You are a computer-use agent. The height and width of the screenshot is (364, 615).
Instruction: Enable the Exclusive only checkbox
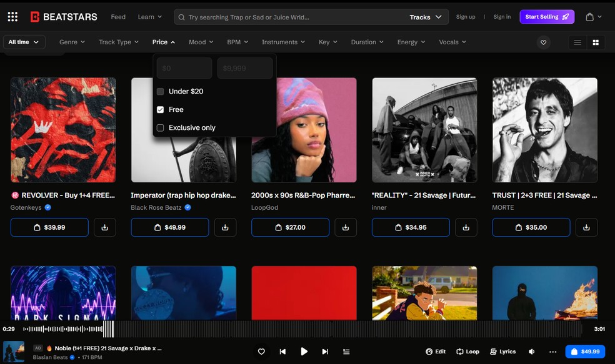click(161, 127)
